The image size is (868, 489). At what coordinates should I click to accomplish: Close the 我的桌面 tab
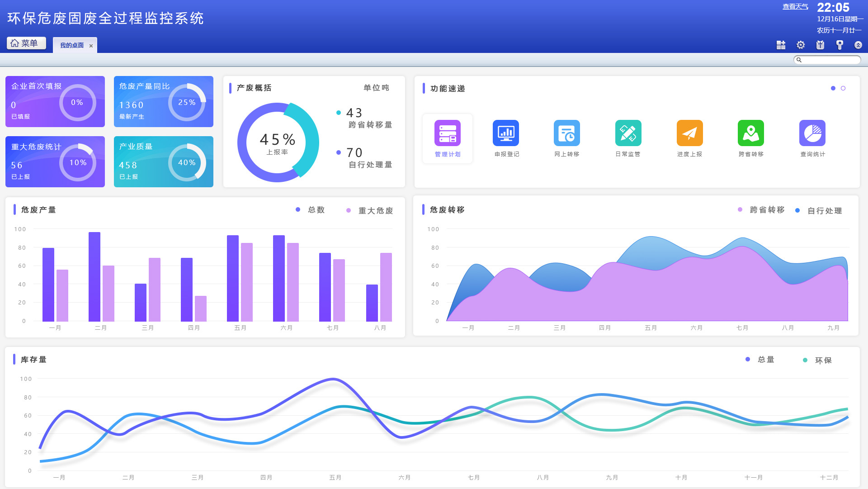tap(91, 46)
